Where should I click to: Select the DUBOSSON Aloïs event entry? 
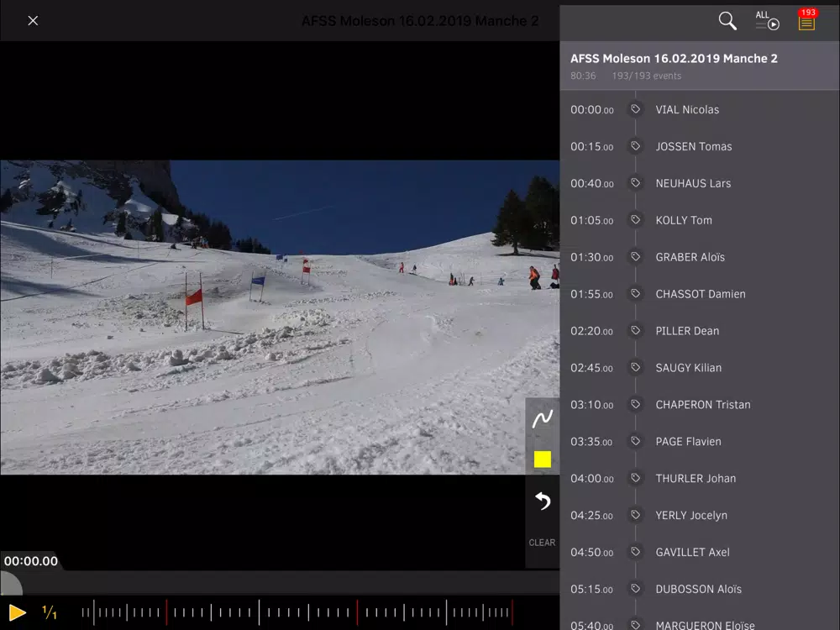(700, 589)
